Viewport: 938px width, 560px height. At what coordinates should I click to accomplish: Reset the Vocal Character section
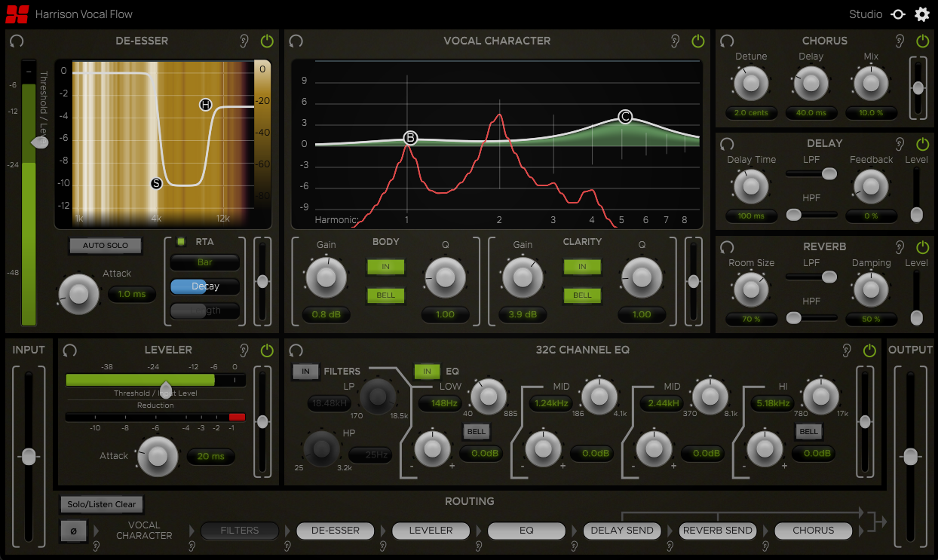point(296,41)
